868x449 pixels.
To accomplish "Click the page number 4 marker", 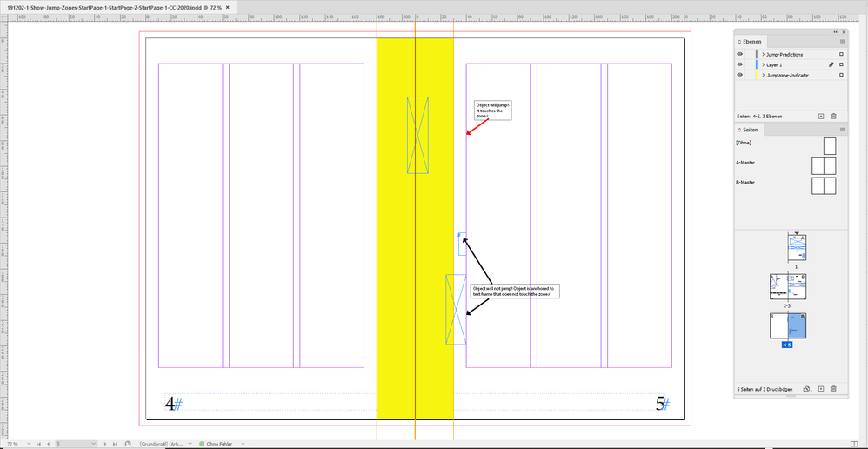I will click(170, 404).
